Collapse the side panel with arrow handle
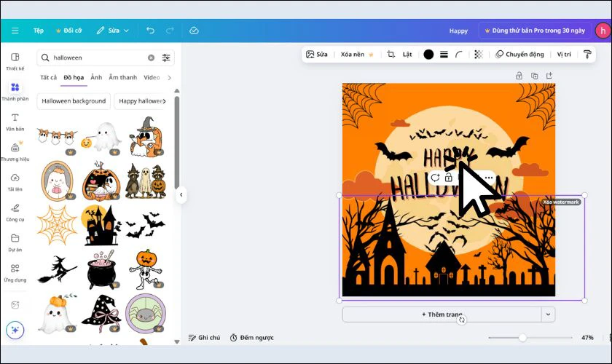Screen dimensions: 612x364 click(x=181, y=194)
